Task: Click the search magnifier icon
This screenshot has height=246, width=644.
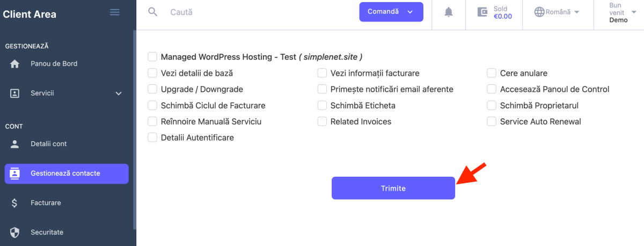Action: pyautogui.click(x=153, y=12)
